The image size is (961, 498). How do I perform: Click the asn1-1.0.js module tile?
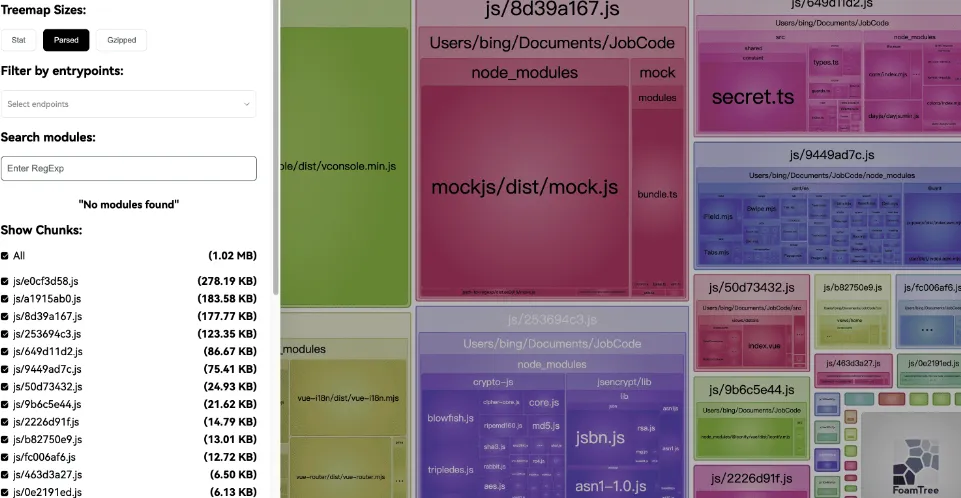point(610,485)
